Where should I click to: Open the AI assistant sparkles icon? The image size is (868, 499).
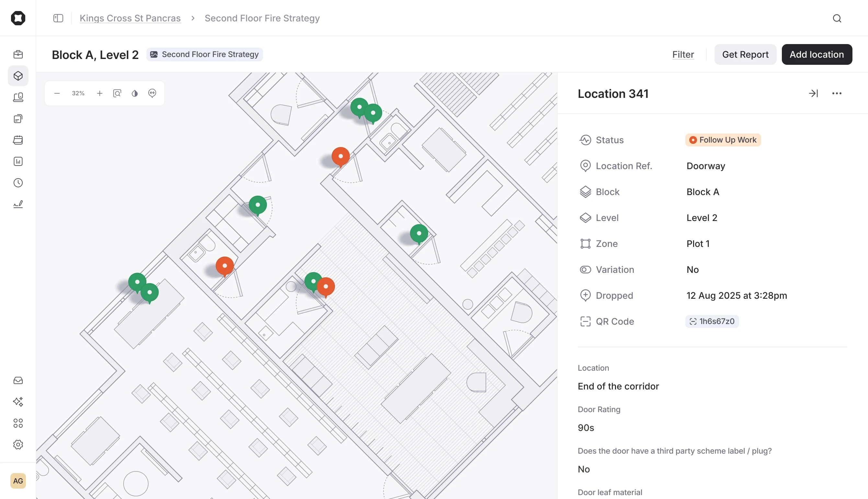(x=18, y=402)
